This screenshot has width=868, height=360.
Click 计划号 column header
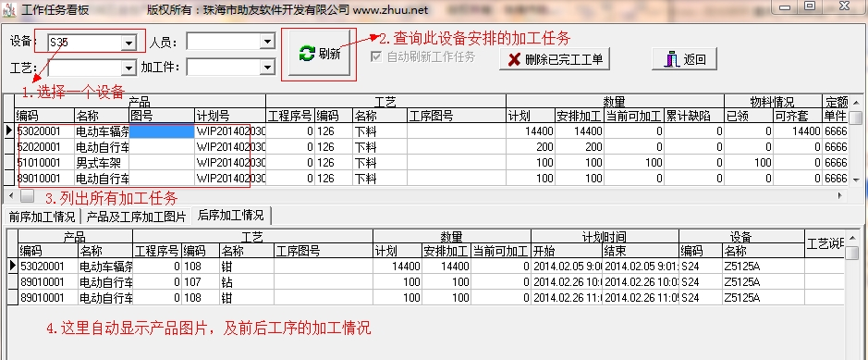pos(230,116)
